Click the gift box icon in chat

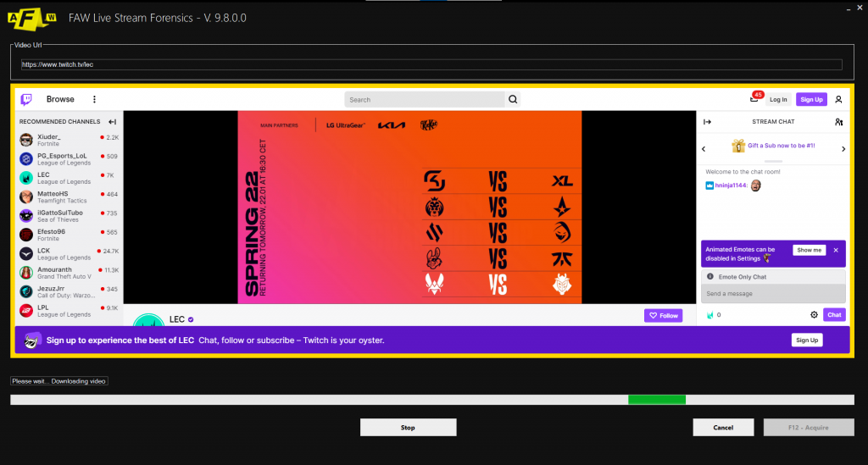(738, 146)
